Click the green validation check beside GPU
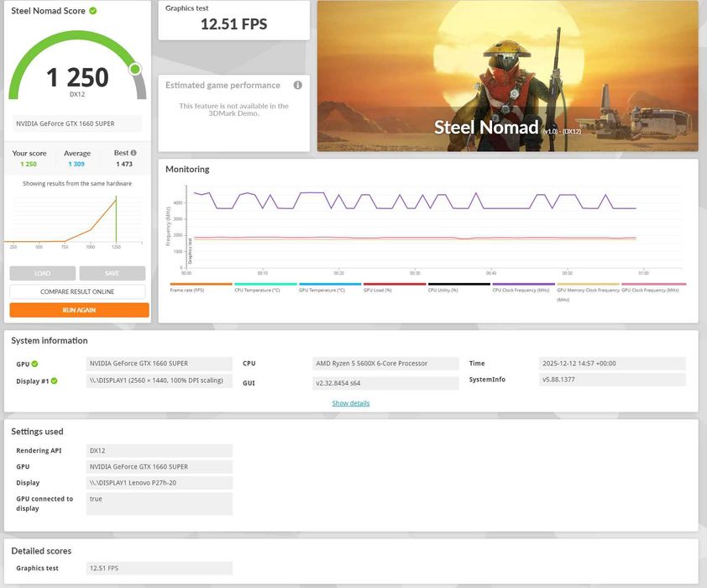The height and width of the screenshot is (588, 707). pyautogui.click(x=34, y=364)
